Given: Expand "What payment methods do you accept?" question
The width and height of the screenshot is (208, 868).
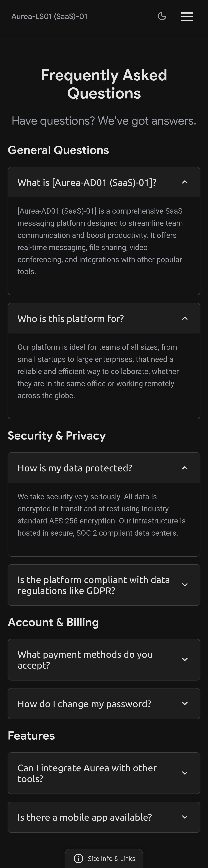Looking at the screenshot, I should click(85, 659).
